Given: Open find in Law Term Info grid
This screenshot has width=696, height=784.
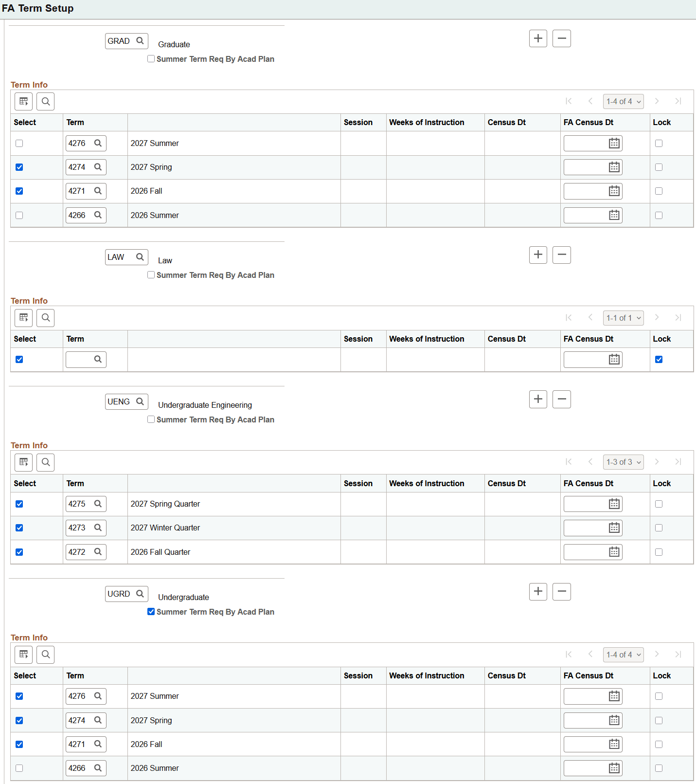Looking at the screenshot, I should click(46, 318).
